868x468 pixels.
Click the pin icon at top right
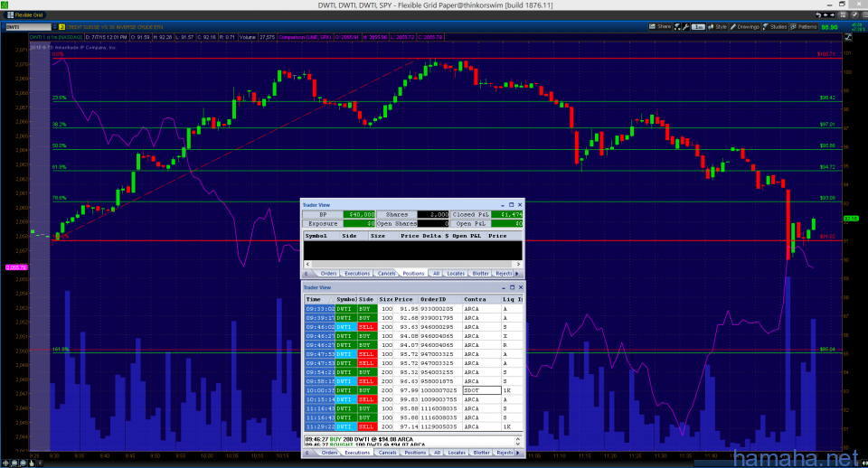click(x=854, y=15)
